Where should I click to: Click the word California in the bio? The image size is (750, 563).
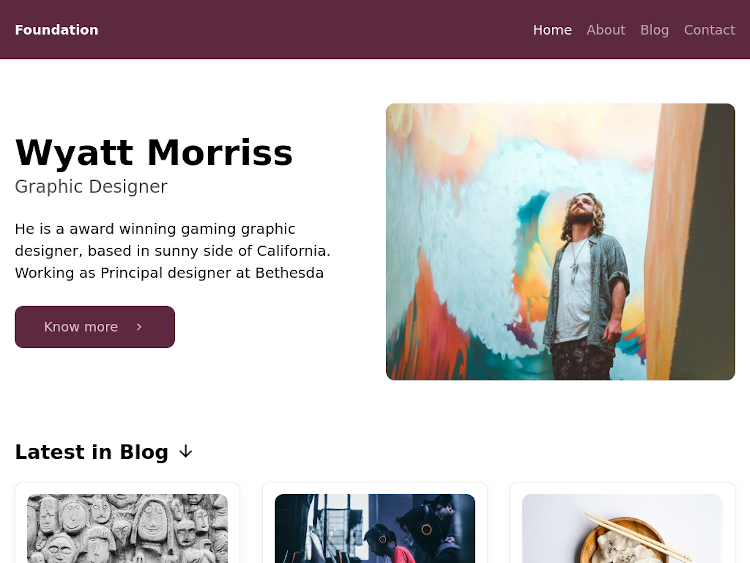coord(293,251)
